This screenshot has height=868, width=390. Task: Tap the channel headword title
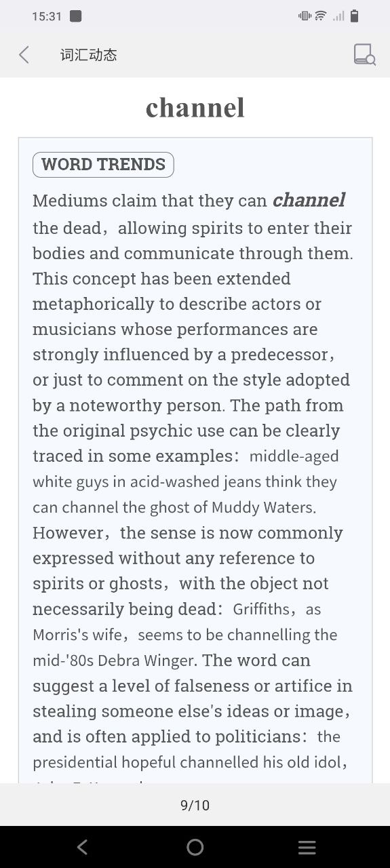(x=195, y=108)
